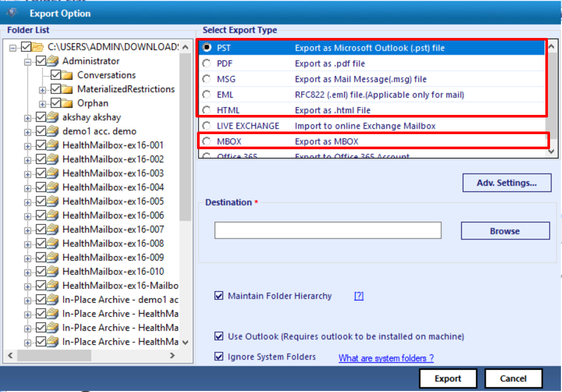The image size is (562, 392).
Task: Click the HealthMailbox-ex16-010 mailbox icon
Action: tap(53, 271)
